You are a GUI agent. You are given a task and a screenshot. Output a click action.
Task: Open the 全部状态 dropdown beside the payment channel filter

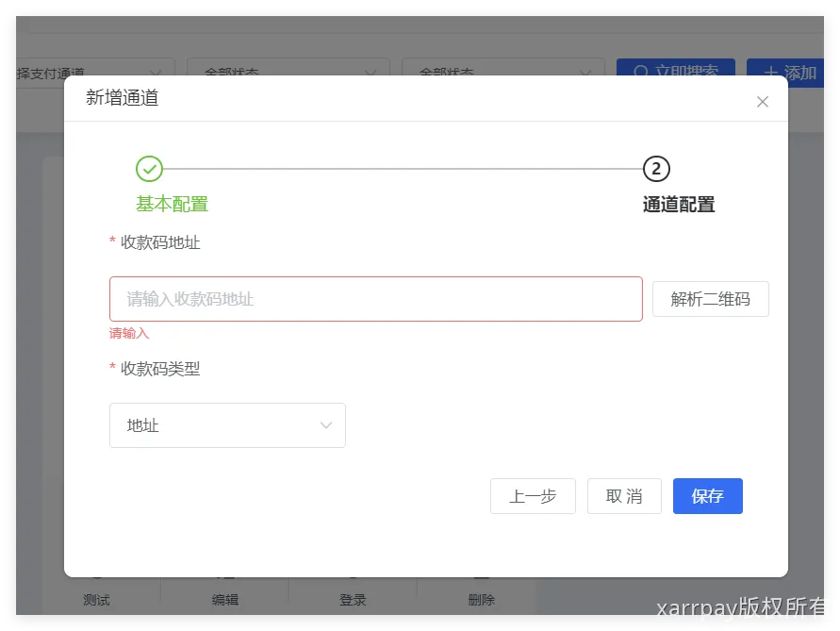point(288,72)
